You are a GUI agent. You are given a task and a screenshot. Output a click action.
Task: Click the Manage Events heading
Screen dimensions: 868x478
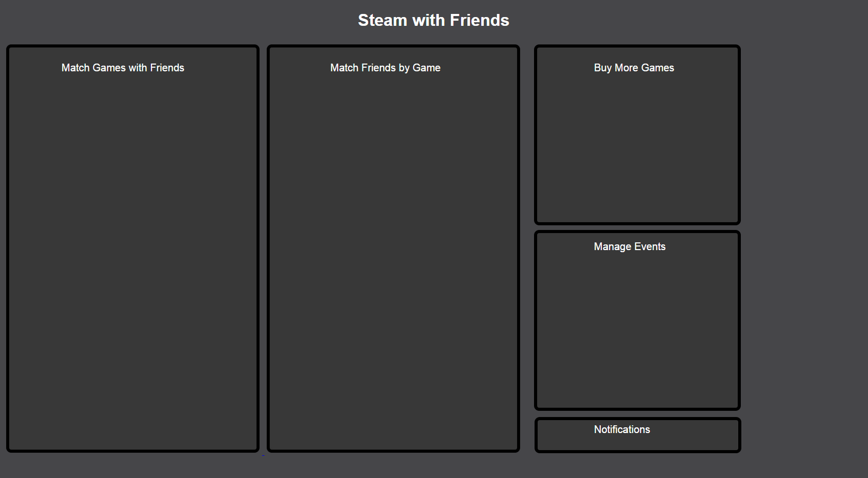(629, 246)
